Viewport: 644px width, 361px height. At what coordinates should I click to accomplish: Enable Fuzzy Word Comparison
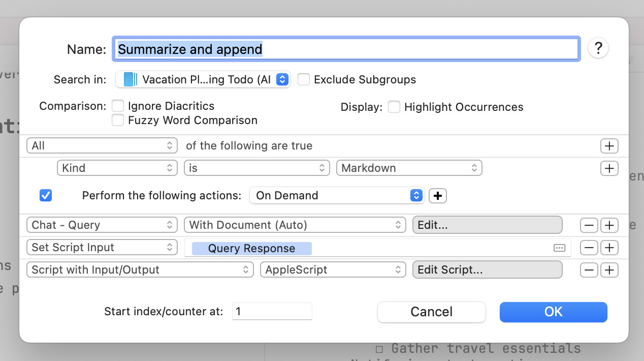click(118, 120)
